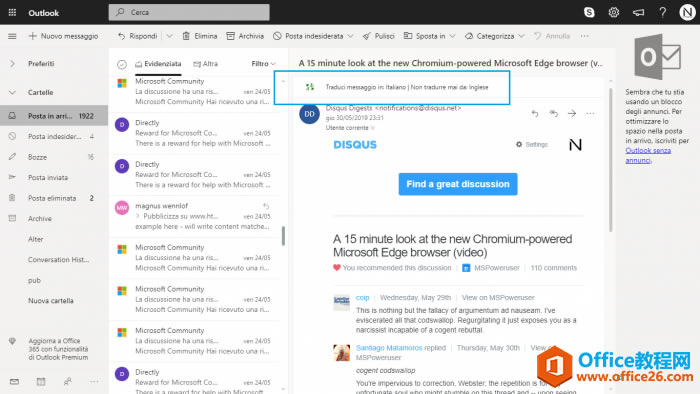
Task: Open Posta indesiderata dropdown arrow
Action: point(350,36)
